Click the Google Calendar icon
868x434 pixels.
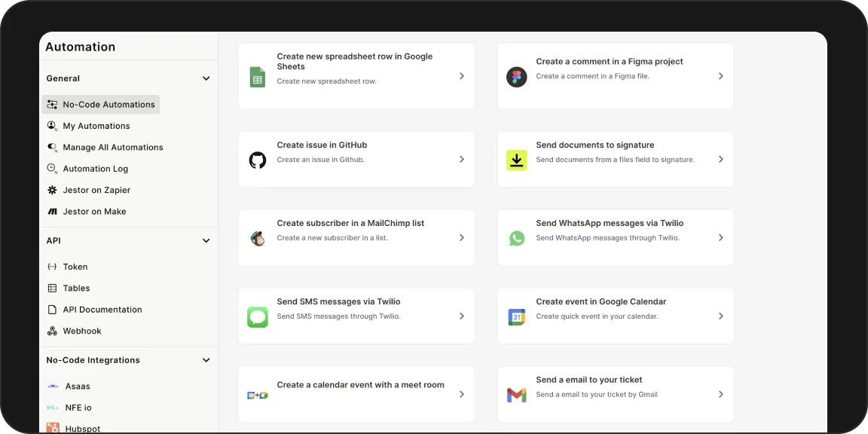(516, 317)
